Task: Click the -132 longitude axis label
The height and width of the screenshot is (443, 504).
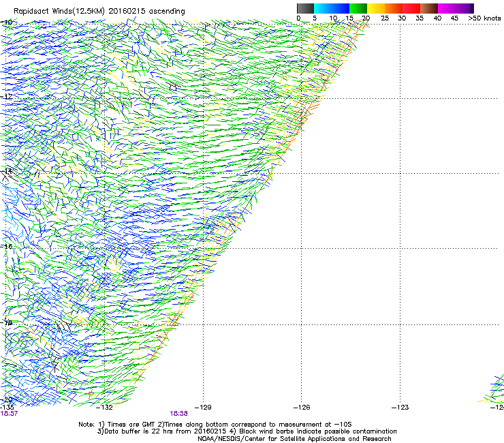Action: (104, 408)
